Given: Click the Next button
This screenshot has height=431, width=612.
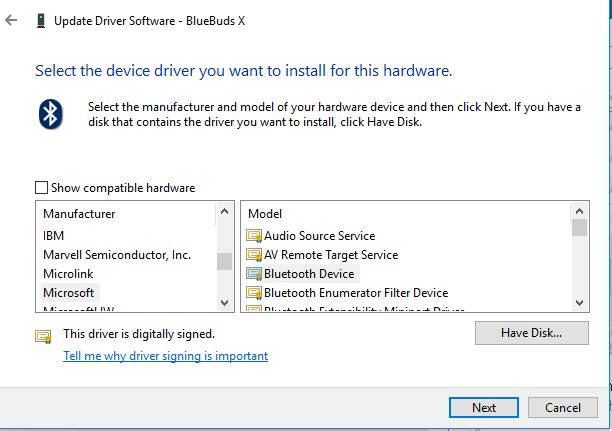Looking at the screenshot, I should click(484, 408).
